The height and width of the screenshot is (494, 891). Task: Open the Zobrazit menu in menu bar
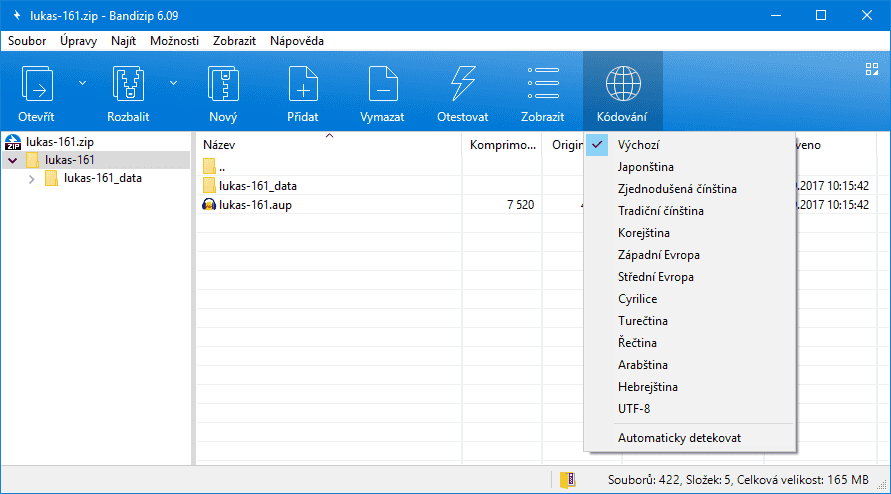234,41
